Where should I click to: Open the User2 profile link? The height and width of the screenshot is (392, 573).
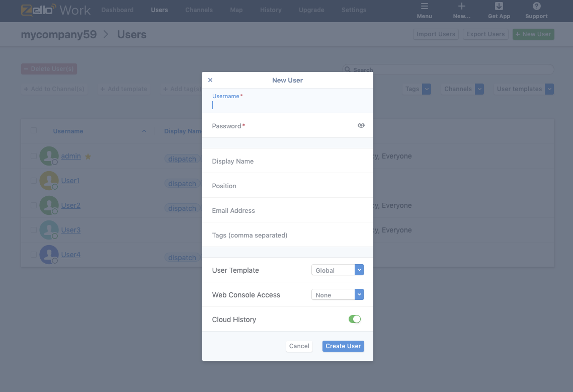tap(70, 205)
